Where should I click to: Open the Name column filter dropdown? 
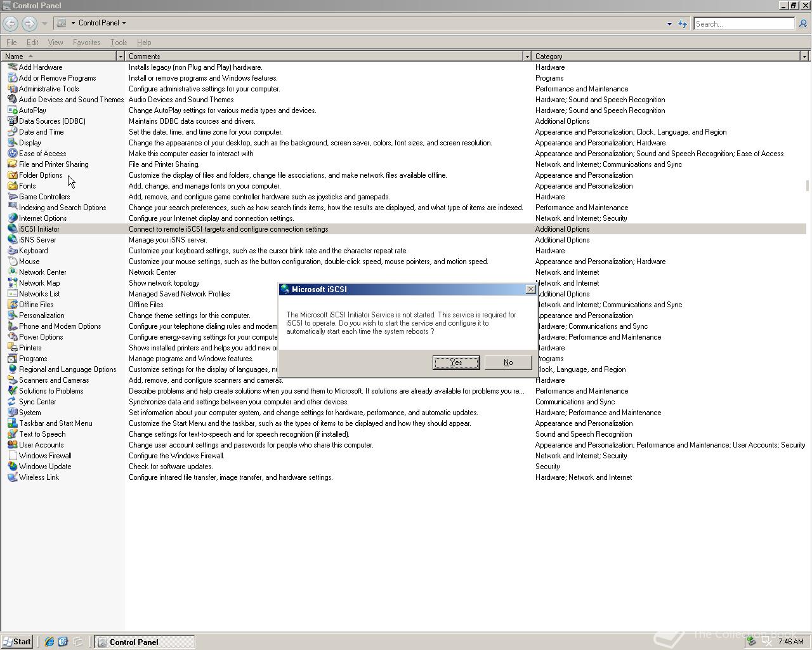click(x=120, y=56)
